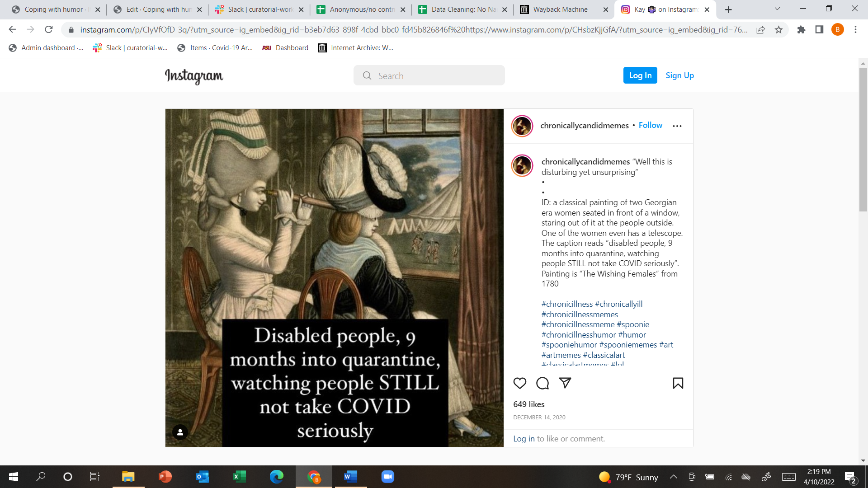Open Chrome extensions puzzle icon

click(801, 30)
